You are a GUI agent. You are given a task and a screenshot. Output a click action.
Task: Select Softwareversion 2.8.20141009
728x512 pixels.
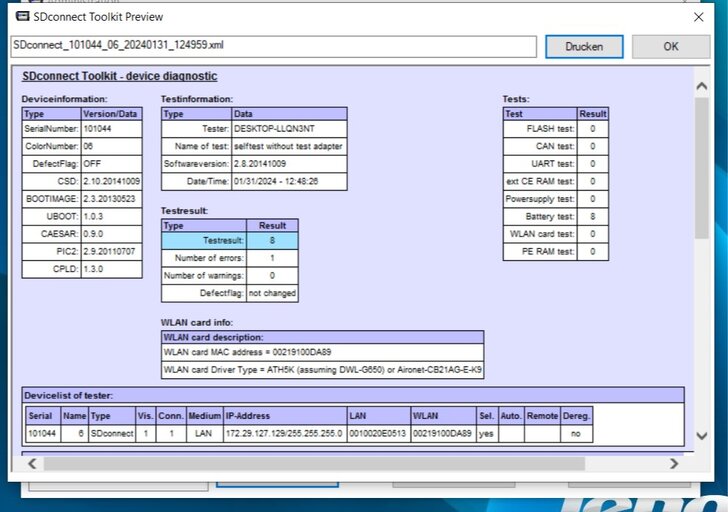[289, 164]
